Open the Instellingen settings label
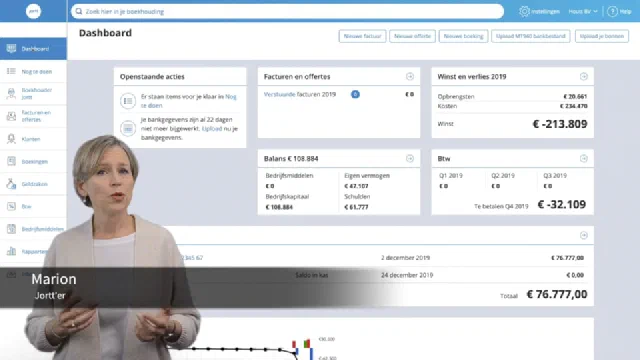Viewport: 640px width, 360px height. pyautogui.click(x=545, y=11)
